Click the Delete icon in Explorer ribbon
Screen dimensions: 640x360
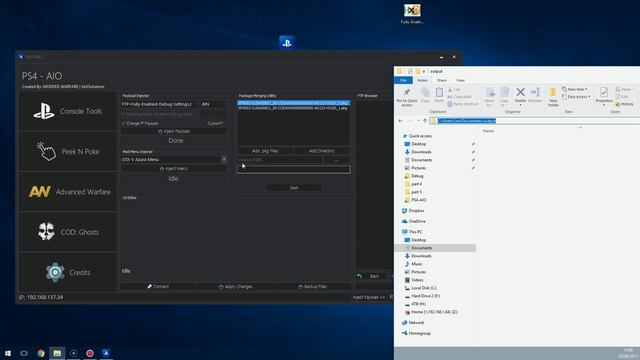tap(520, 93)
